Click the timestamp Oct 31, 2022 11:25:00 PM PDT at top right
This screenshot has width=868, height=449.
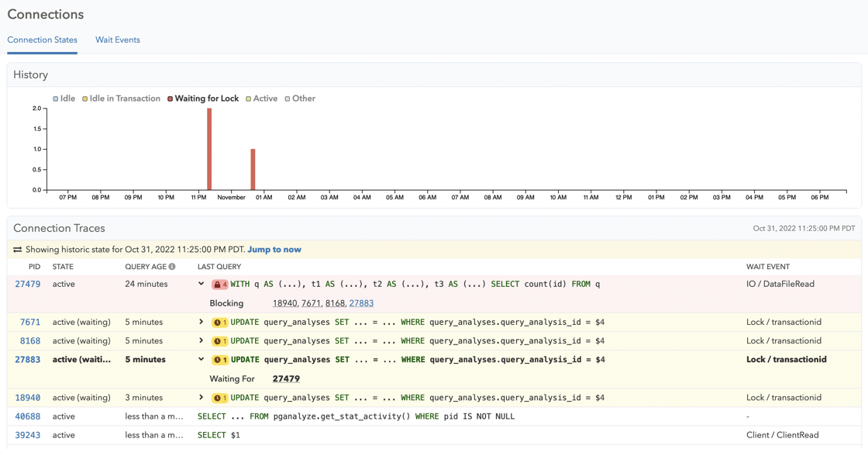tap(804, 228)
